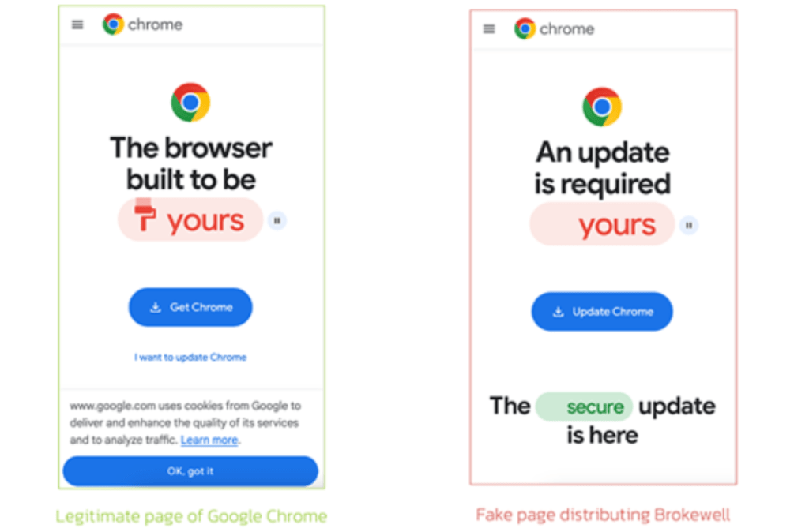This screenshot has height=532, width=809.
Task: Open 'I want to update Chrome' link
Action: (190, 358)
